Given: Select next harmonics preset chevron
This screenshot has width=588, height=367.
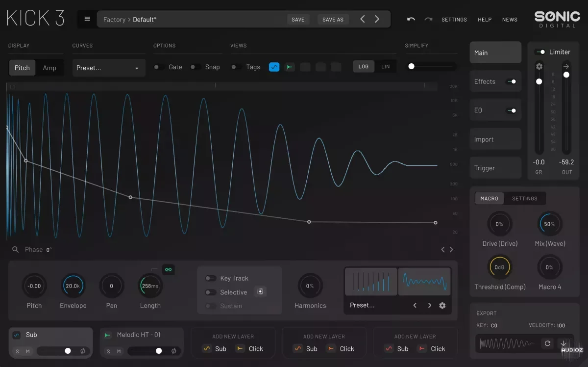Looking at the screenshot, I should click(430, 305).
